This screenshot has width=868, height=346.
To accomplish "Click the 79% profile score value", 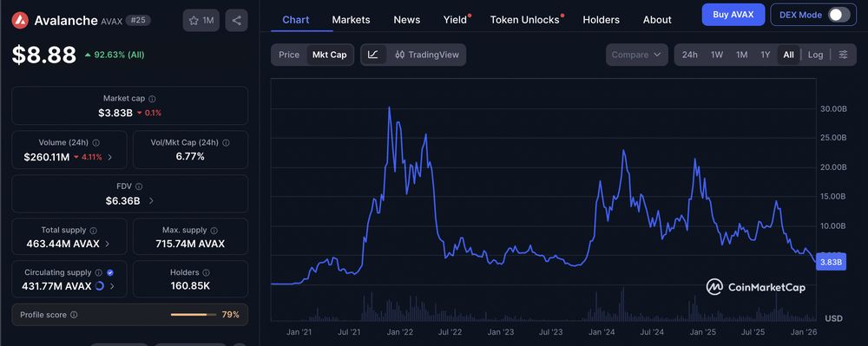I will coord(230,315).
